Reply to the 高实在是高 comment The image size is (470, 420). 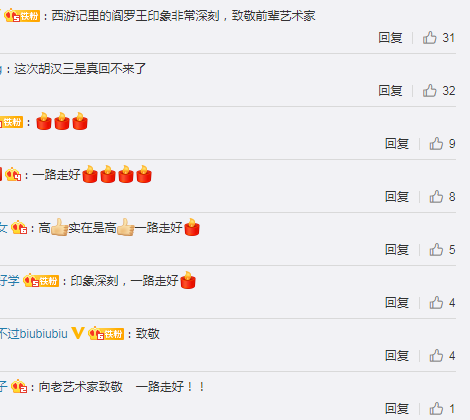(x=397, y=250)
